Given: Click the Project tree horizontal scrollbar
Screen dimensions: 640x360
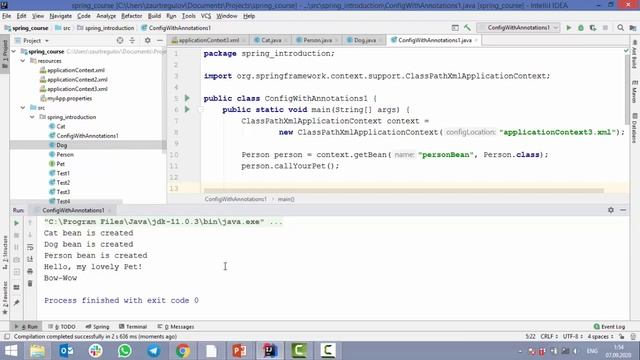Looking at the screenshot, I should coord(66,202).
